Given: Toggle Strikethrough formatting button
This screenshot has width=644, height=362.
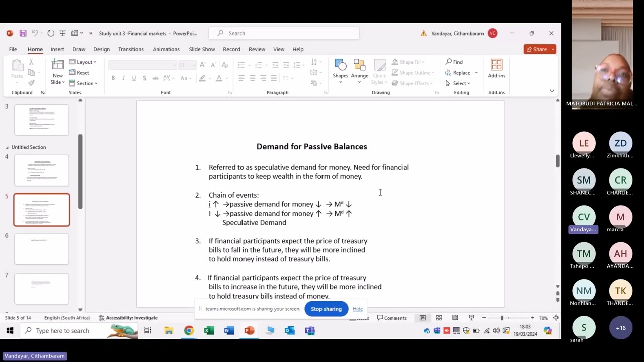Looking at the screenshot, I should 155,78.
